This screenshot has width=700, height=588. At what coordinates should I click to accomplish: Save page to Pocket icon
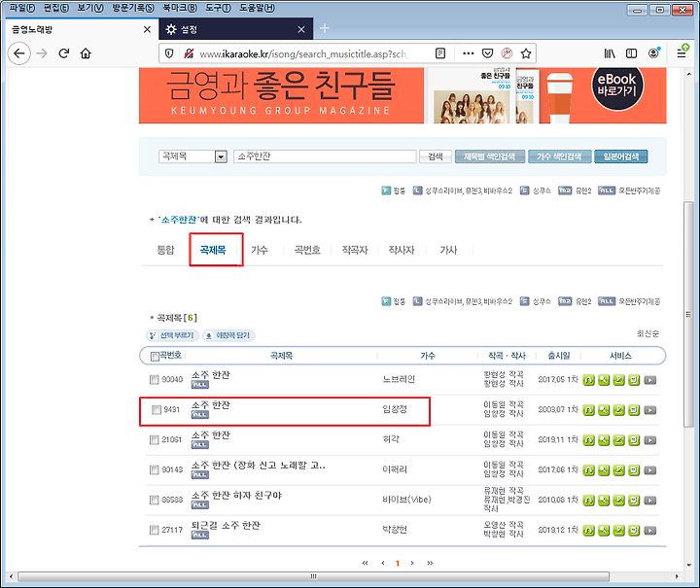[487, 53]
